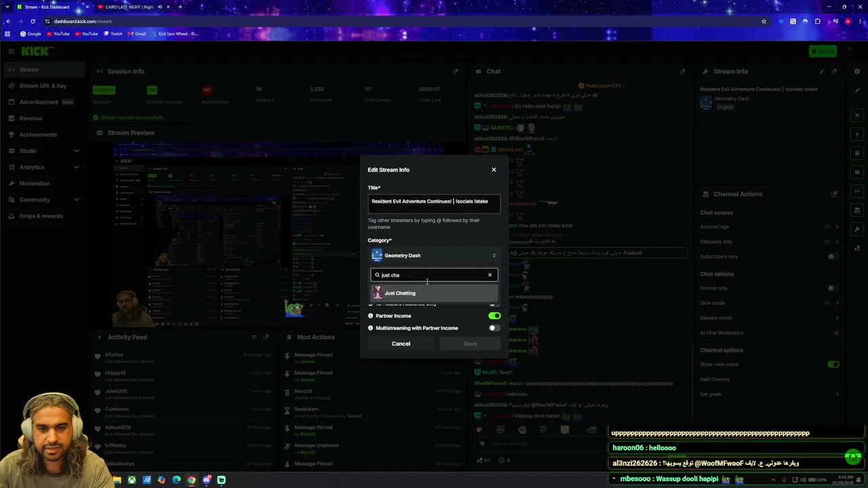Open AI Chat Moderation link

[837, 333]
